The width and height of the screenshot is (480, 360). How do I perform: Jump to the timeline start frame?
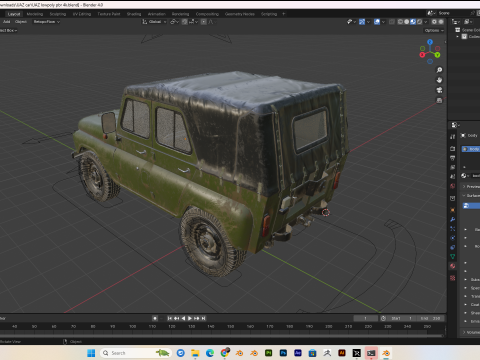click(170, 318)
